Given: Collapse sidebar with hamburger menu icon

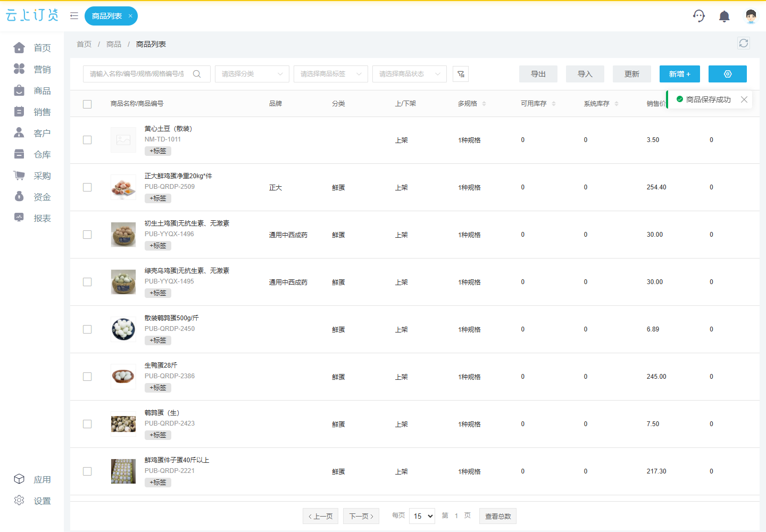Looking at the screenshot, I should 74,16.
